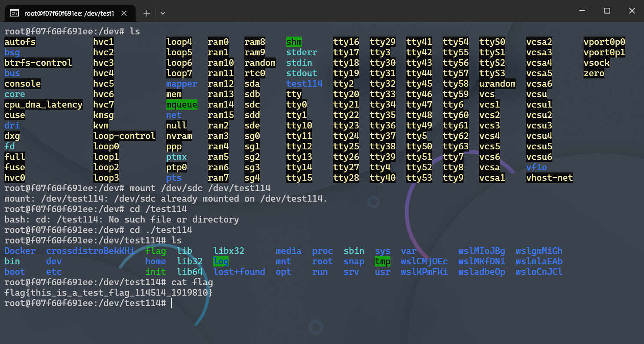Click 'zero' entry
Screen dimensions: 644x344
594,73
